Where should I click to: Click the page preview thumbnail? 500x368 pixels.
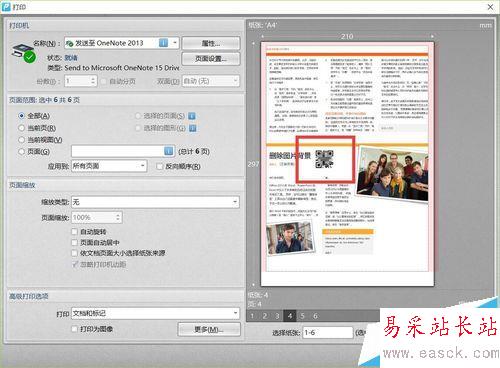pos(347,164)
